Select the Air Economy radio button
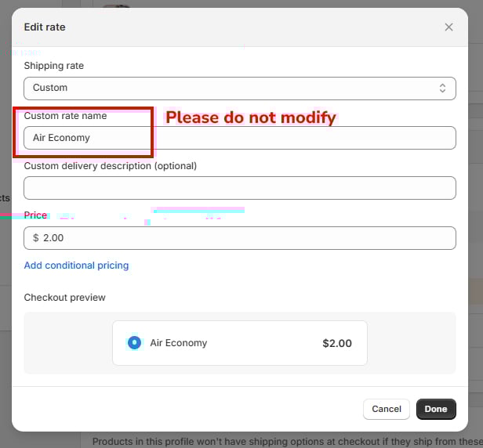 click(134, 343)
